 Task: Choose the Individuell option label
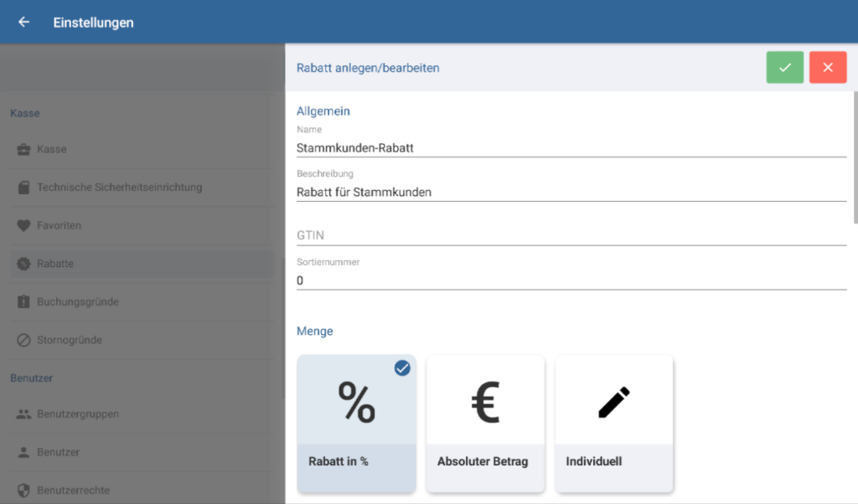click(x=594, y=461)
